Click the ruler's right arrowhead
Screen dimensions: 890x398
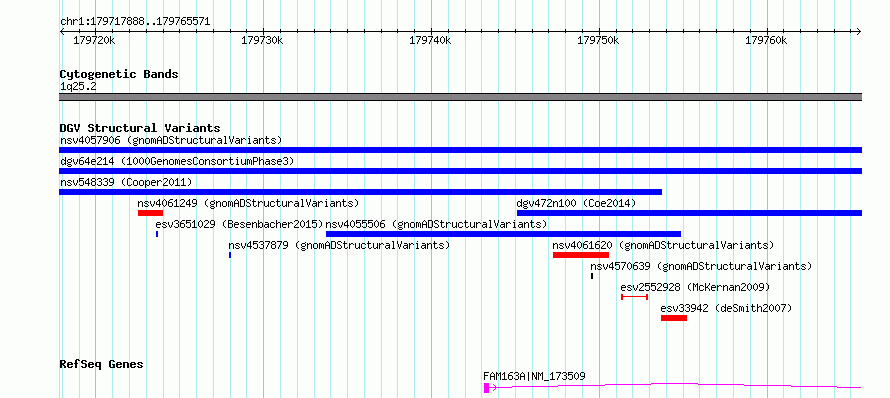coord(859,31)
